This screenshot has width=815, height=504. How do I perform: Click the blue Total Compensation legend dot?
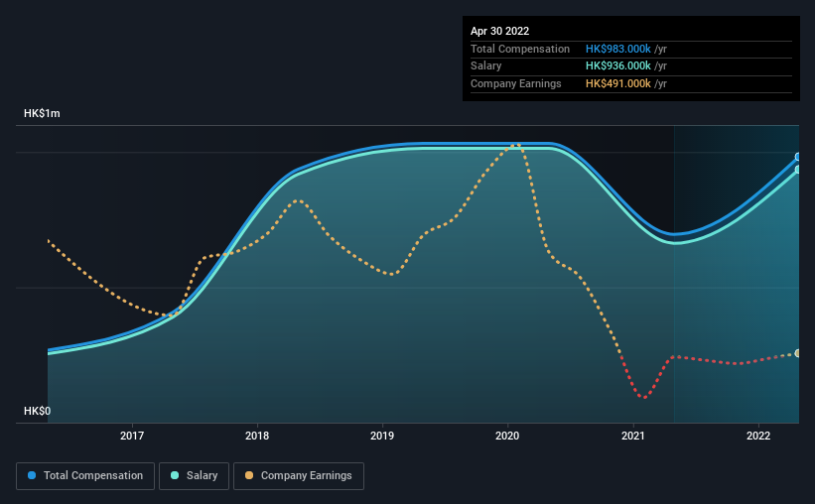(32, 475)
